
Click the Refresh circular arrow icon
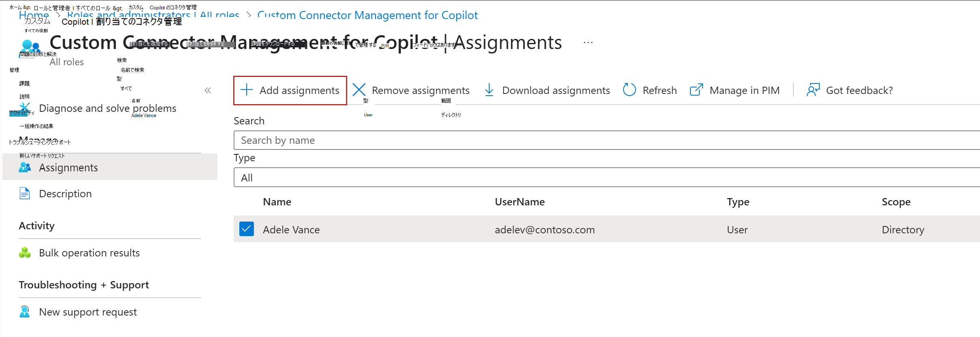tap(629, 90)
